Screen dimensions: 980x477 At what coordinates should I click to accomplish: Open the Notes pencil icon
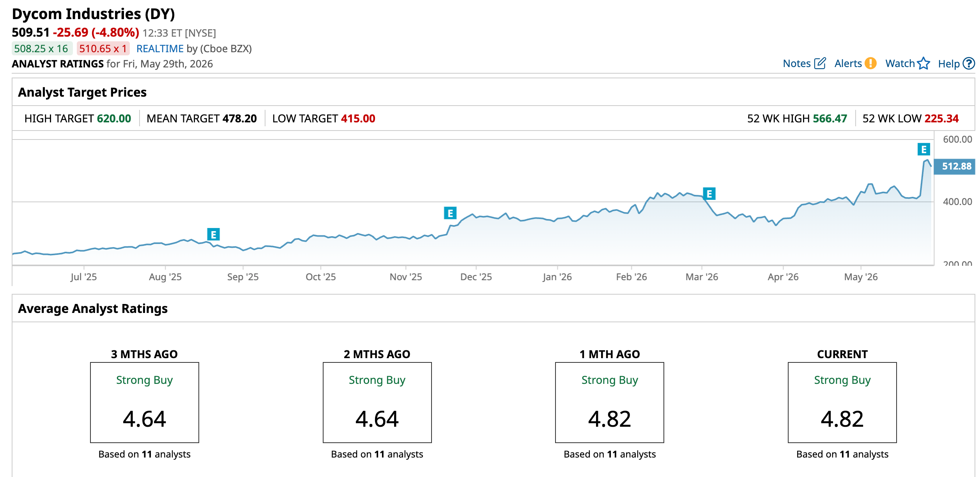tap(820, 64)
